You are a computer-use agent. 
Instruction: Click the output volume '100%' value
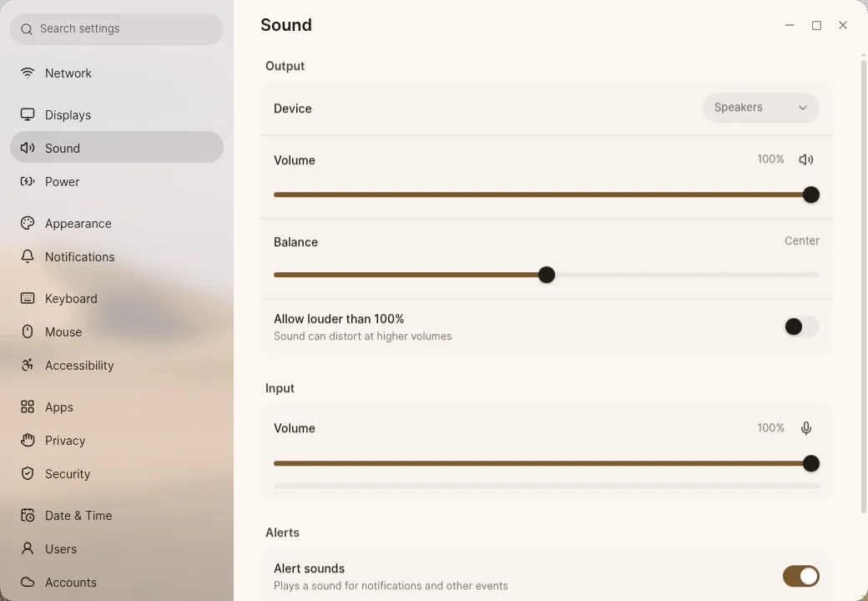(770, 159)
